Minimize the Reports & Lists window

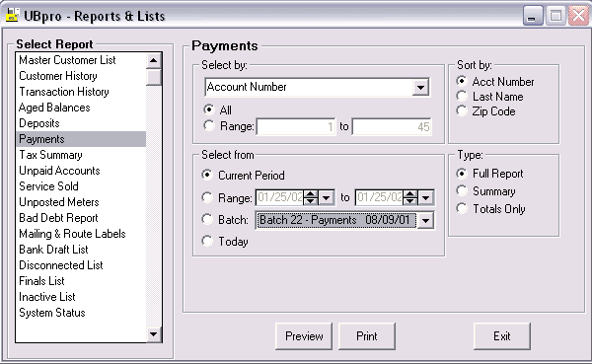(533, 16)
